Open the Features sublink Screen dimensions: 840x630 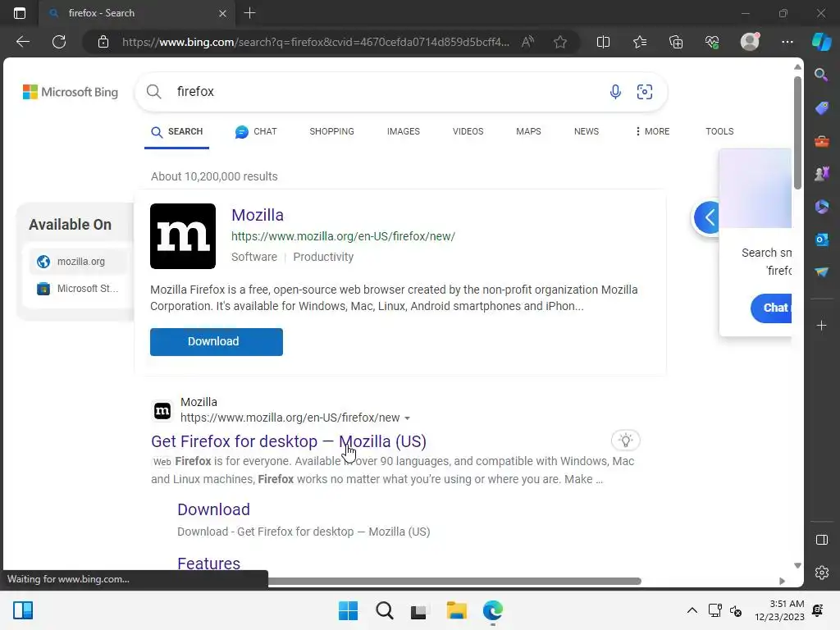(x=209, y=563)
